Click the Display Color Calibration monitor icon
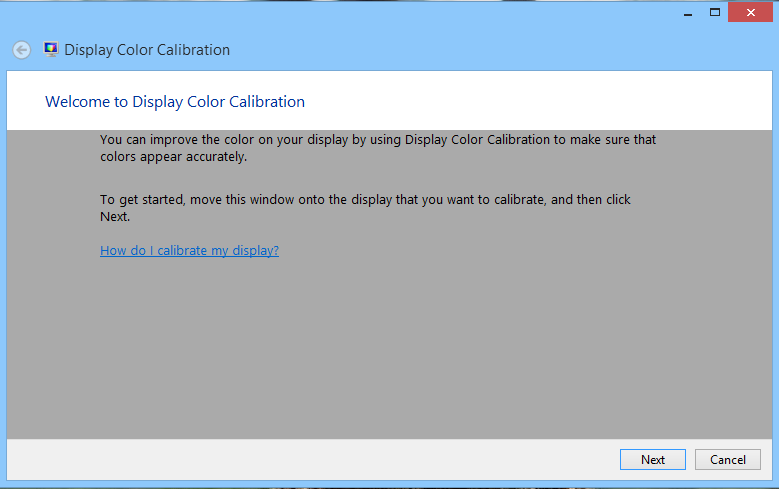This screenshot has width=779, height=489. tap(50, 49)
